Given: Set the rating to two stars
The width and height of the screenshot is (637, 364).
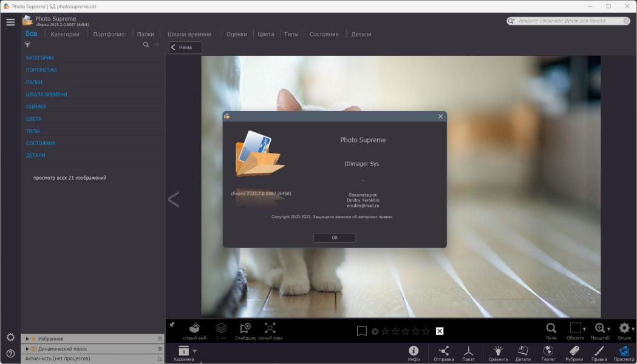Looking at the screenshot, I should (395, 331).
